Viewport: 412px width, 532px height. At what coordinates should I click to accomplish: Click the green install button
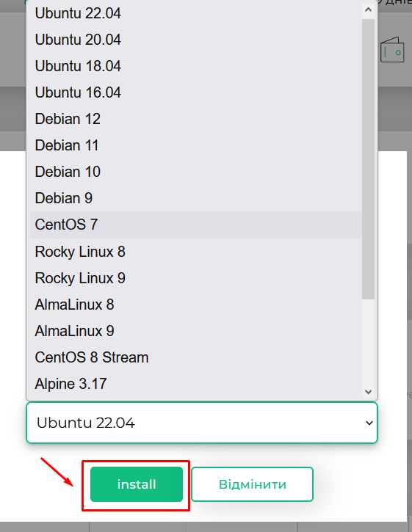point(137,484)
